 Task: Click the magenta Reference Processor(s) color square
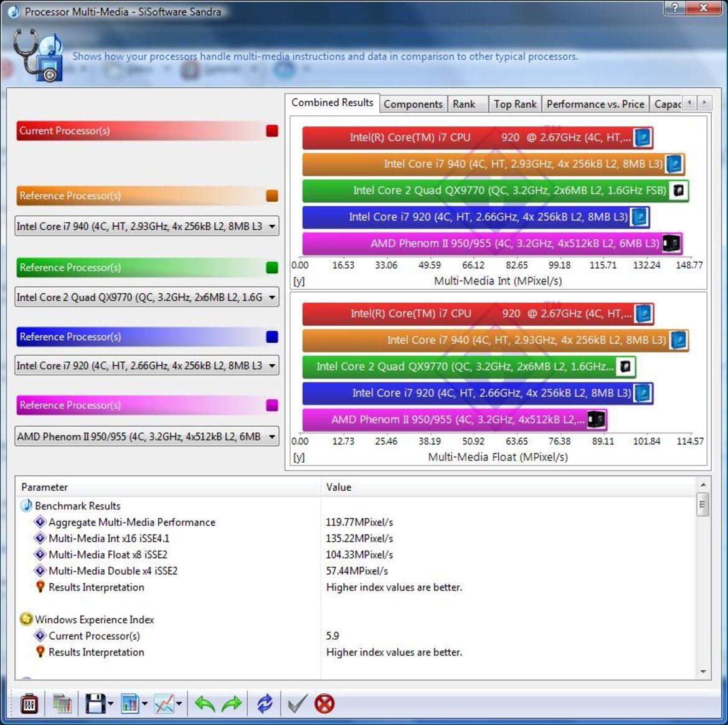click(x=272, y=405)
